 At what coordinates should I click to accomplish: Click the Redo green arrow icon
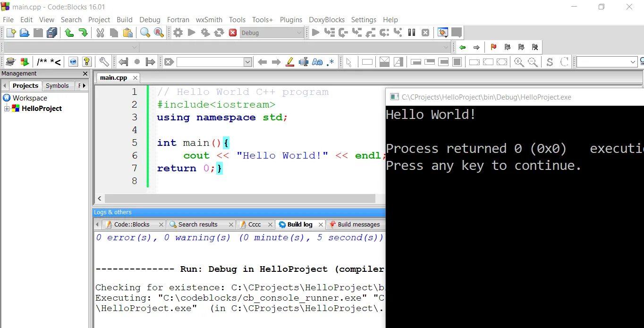[83, 33]
